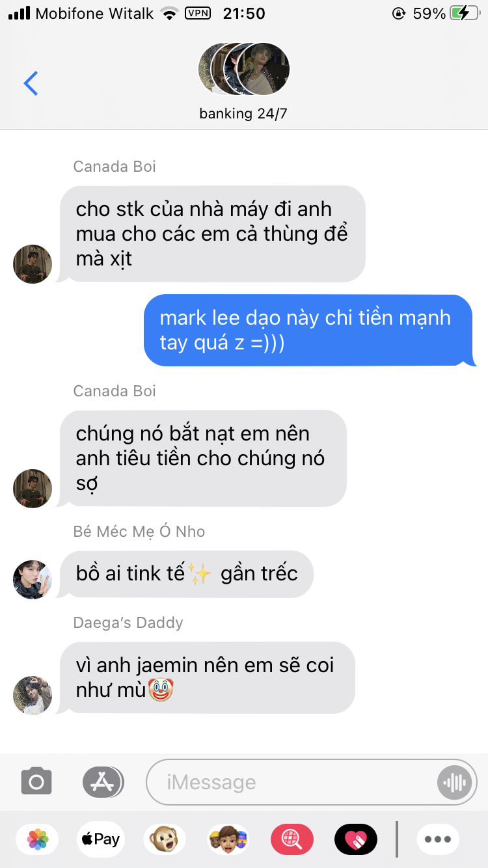
Task: Select the monkey Animoji app icon
Action: [165, 839]
